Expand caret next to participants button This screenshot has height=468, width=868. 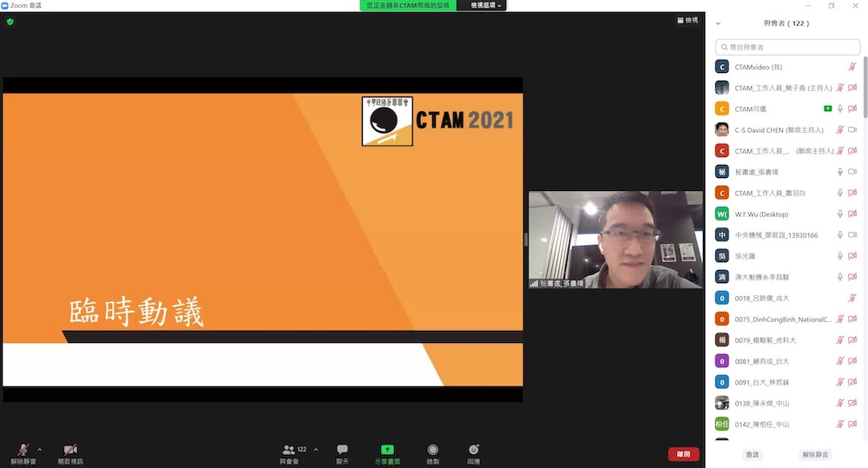(316, 449)
